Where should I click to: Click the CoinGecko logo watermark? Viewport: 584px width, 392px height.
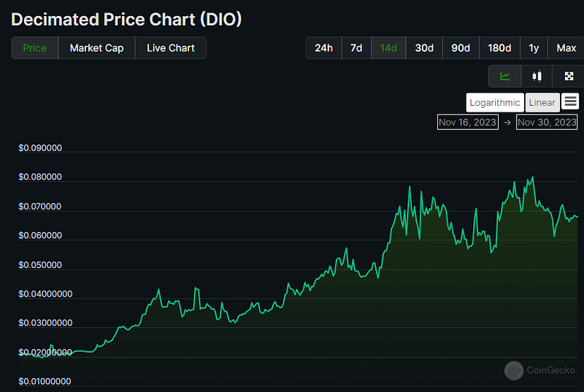(539, 370)
